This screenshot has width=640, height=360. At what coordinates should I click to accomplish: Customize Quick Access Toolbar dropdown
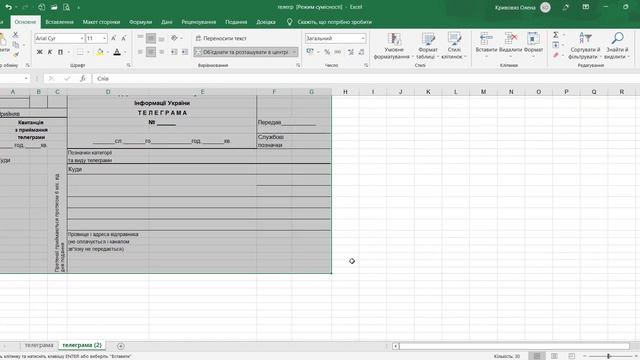pos(78,7)
